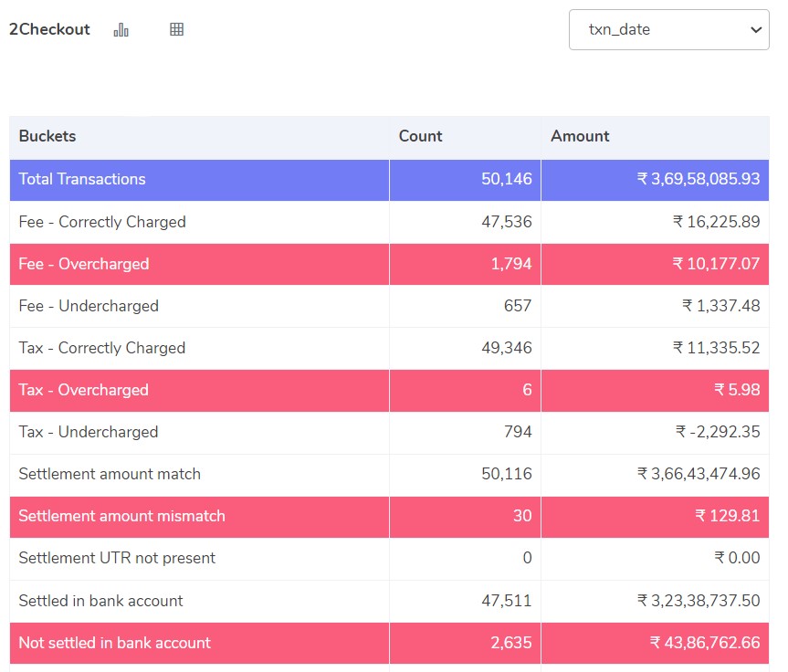This screenshot has width=788, height=672.
Task: Click the txn_date dropdown chevron arrow
Action: point(754,30)
